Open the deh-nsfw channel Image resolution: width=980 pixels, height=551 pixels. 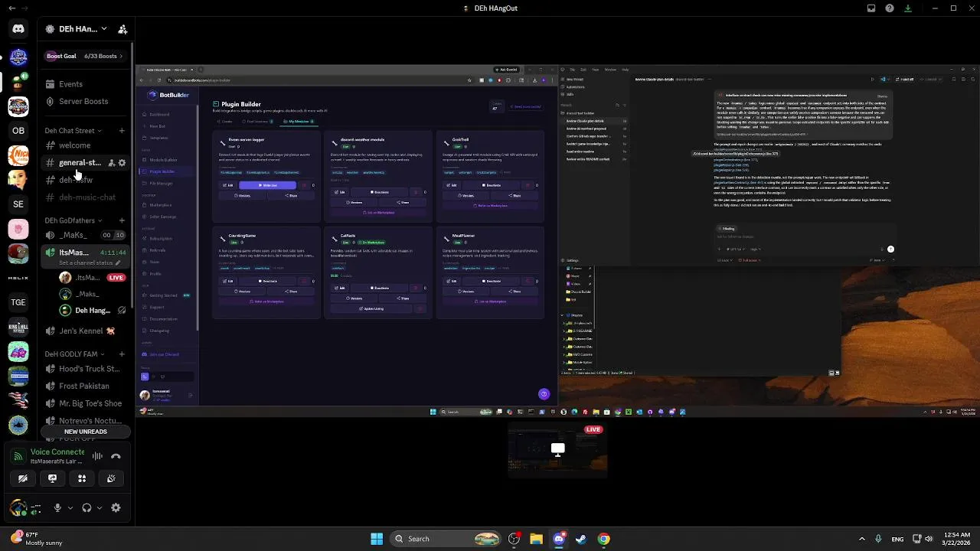click(86, 180)
